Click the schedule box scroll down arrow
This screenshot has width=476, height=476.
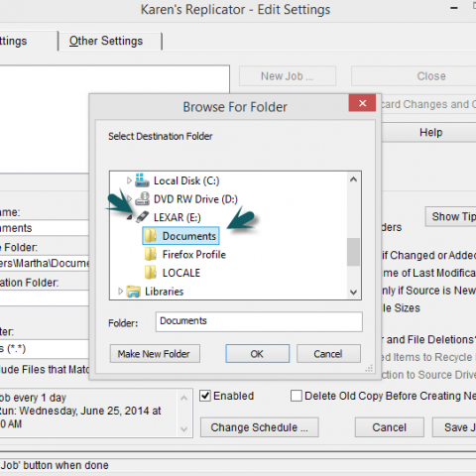[x=184, y=429]
